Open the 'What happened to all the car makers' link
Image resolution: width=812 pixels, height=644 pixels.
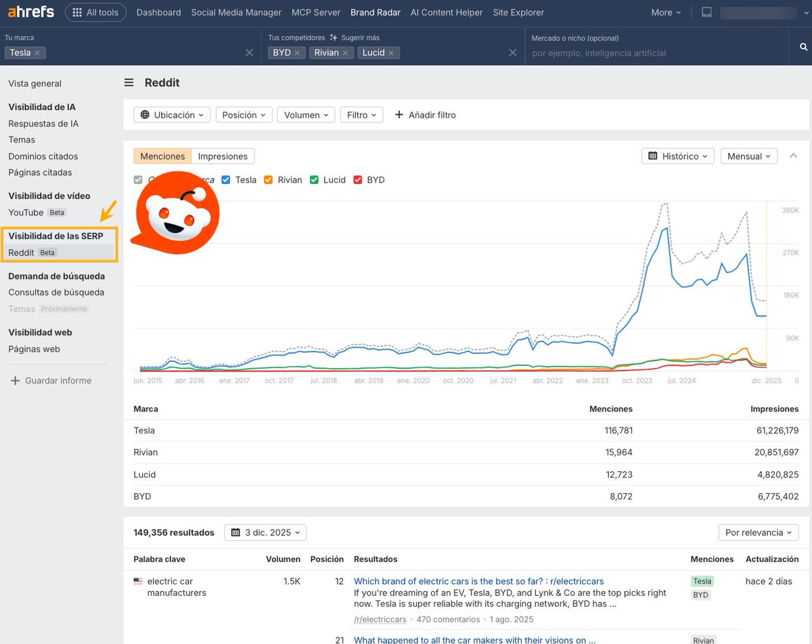(x=474, y=640)
